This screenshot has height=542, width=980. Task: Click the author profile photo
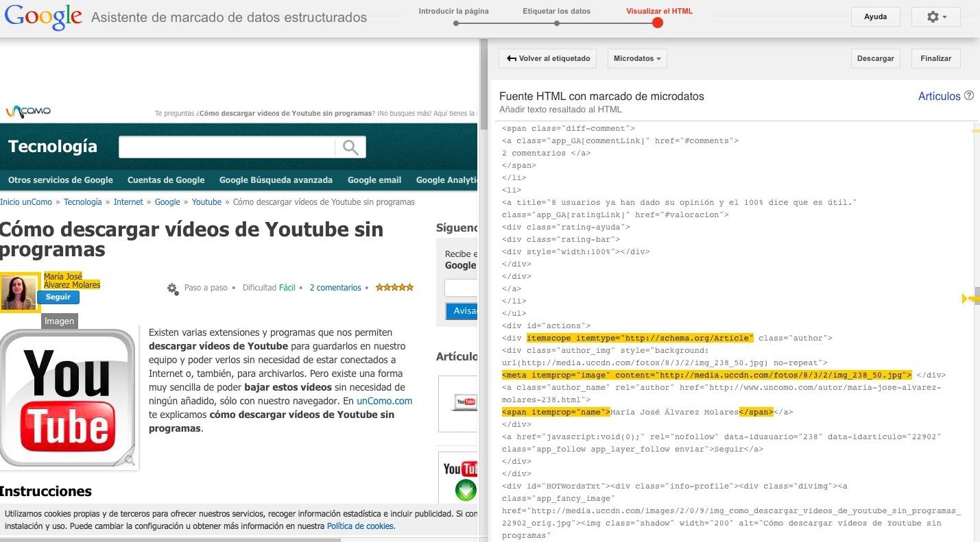point(19,292)
